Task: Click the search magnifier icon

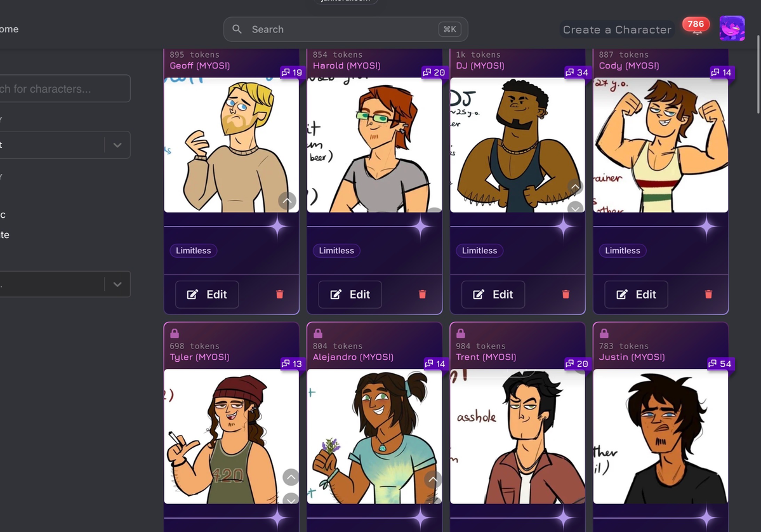Action: pos(237,29)
